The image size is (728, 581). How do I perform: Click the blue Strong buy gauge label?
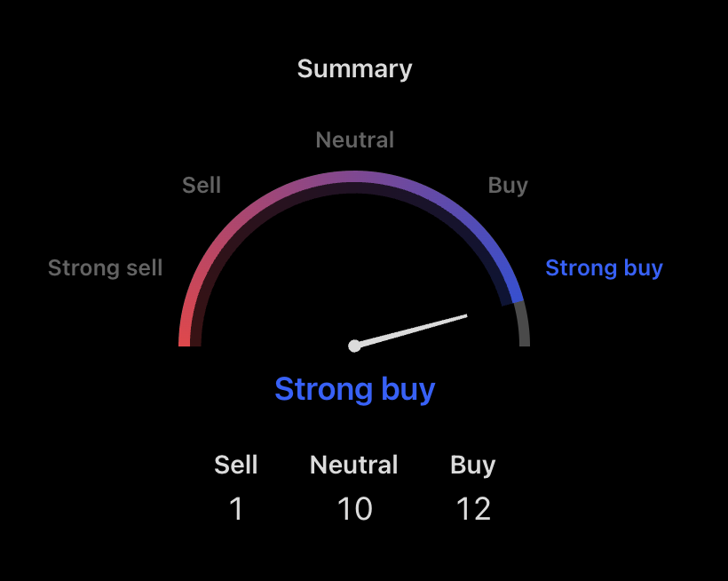click(604, 268)
